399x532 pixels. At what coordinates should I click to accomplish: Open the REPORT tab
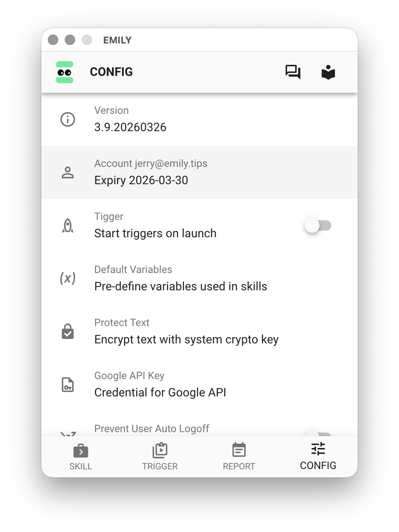(x=239, y=457)
